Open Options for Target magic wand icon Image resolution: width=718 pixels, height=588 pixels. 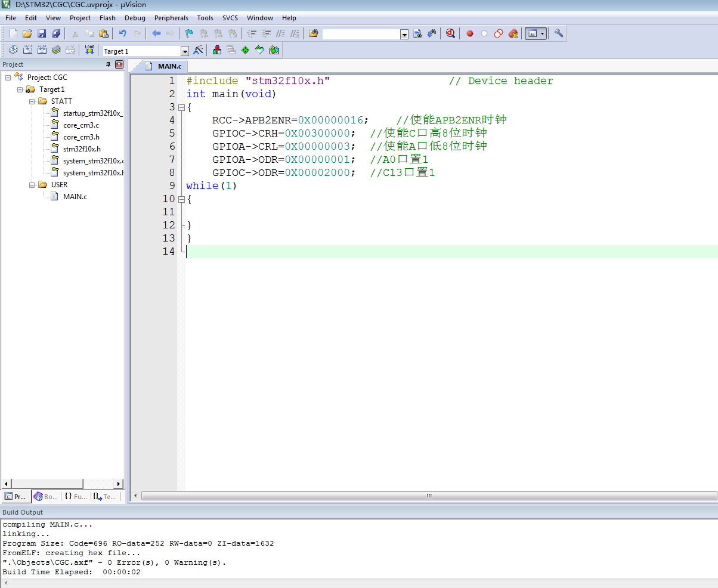(199, 50)
